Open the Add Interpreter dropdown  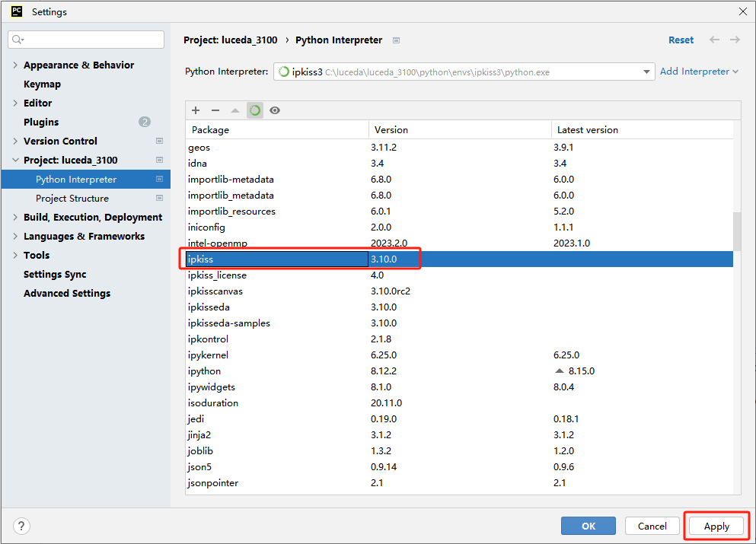[x=699, y=72]
